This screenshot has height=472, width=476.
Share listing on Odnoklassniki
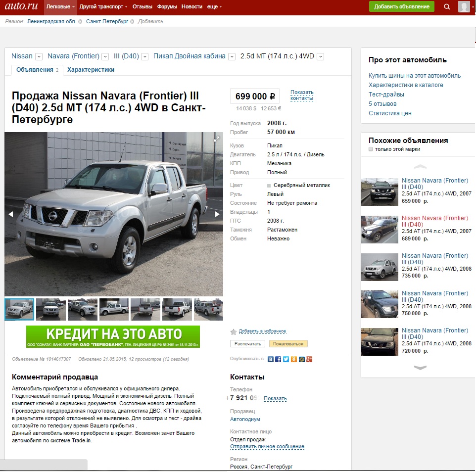(293, 359)
